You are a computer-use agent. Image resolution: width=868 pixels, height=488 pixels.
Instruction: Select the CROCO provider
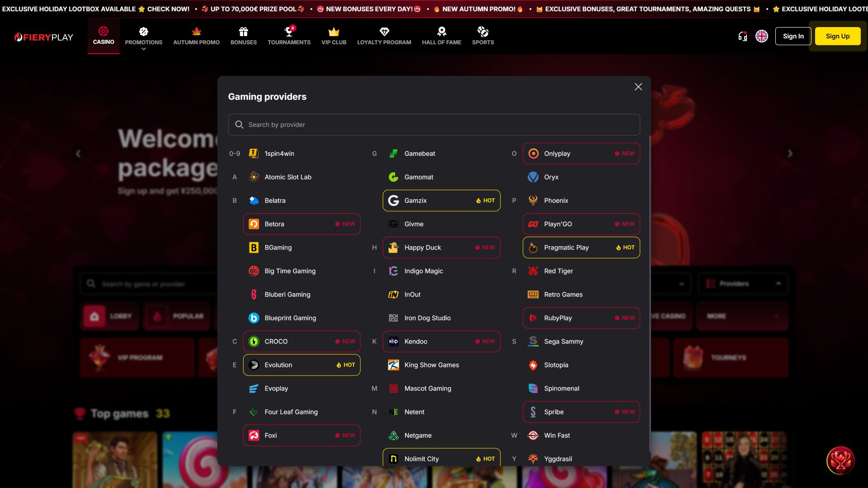tap(302, 342)
